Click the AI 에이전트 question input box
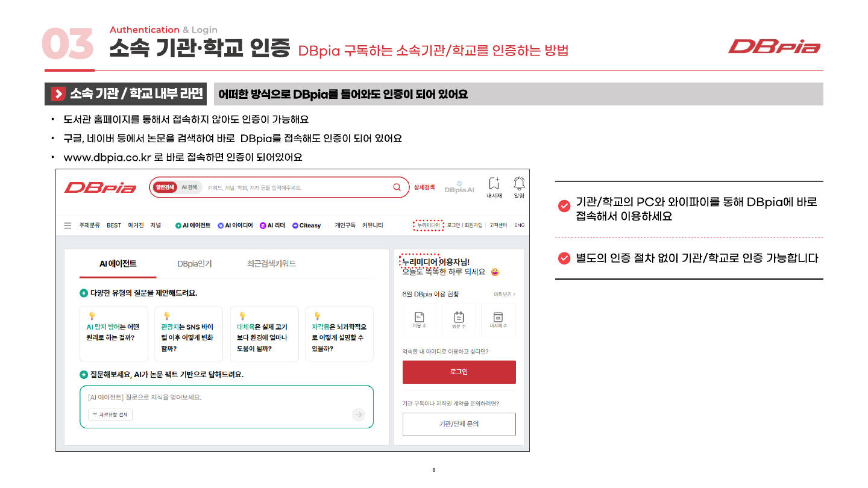Screen dimensions: 868x488 [x=227, y=407]
